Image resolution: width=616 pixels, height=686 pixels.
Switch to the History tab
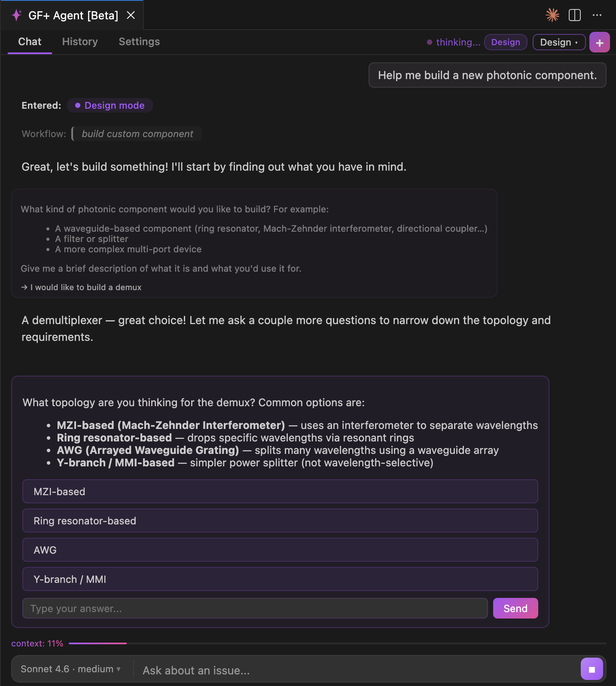79,42
